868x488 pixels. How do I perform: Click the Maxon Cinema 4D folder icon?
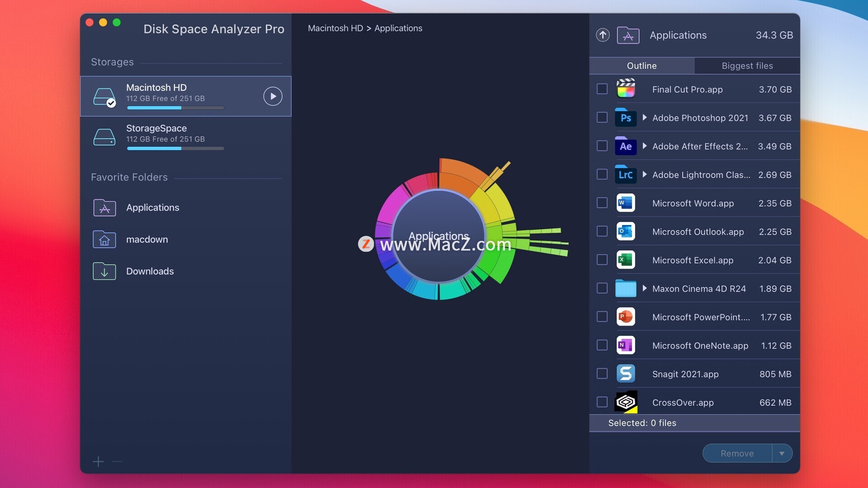click(626, 288)
